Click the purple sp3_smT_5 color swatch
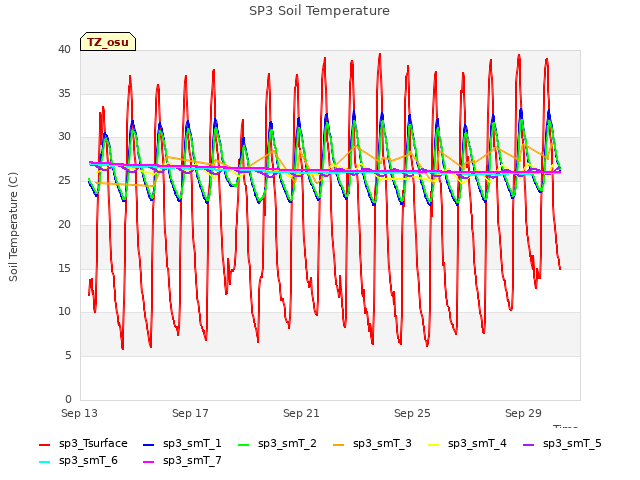 (x=528, y=444)
